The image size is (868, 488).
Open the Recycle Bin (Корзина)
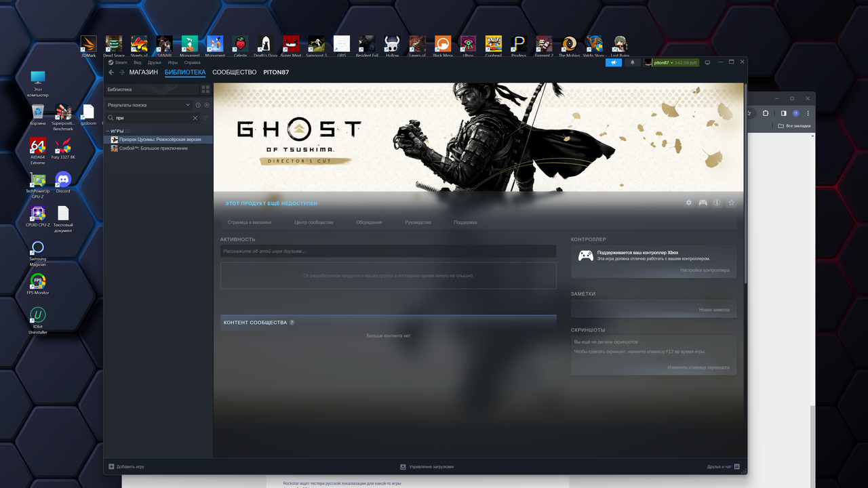click(x=38, y=115)
